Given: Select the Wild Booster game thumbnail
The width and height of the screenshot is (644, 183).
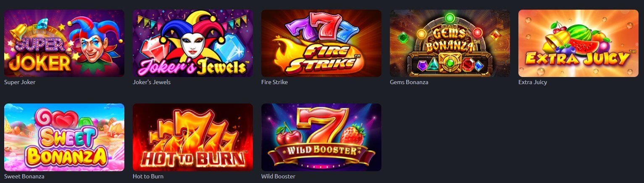Looking at the screenshot, I should (321, 137).
